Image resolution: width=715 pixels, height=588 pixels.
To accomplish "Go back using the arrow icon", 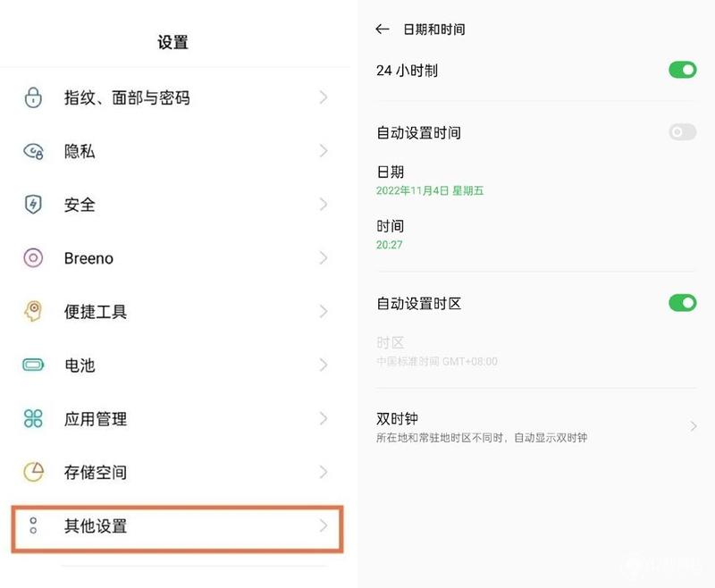I will [383, 29].
